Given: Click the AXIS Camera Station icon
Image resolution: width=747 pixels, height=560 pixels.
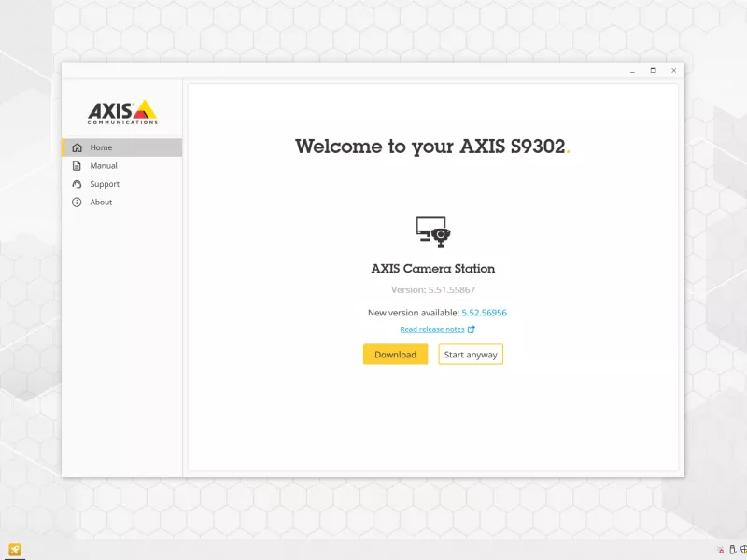Looking at the screenshot, I should click(x=433, y=231).
